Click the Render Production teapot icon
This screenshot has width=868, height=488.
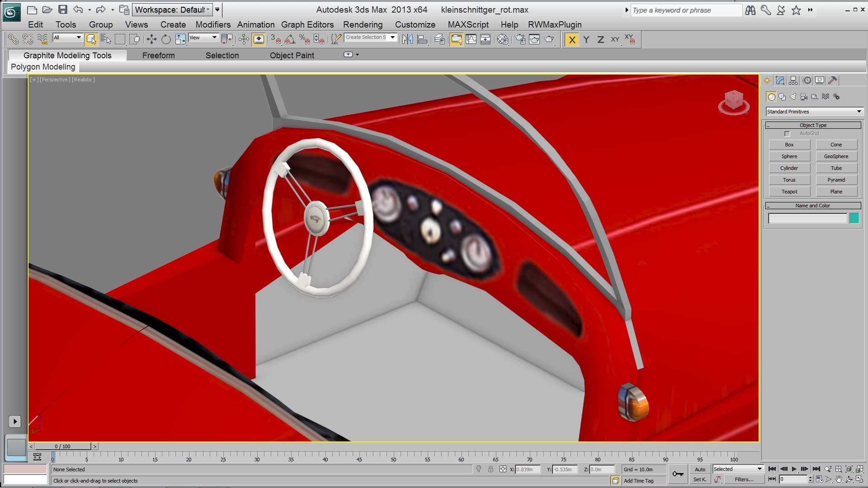pyautogui.click(x=549, y=40)
